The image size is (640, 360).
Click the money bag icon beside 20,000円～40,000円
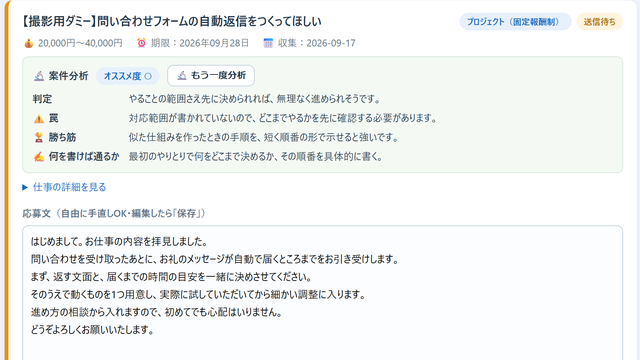[29, 43]
